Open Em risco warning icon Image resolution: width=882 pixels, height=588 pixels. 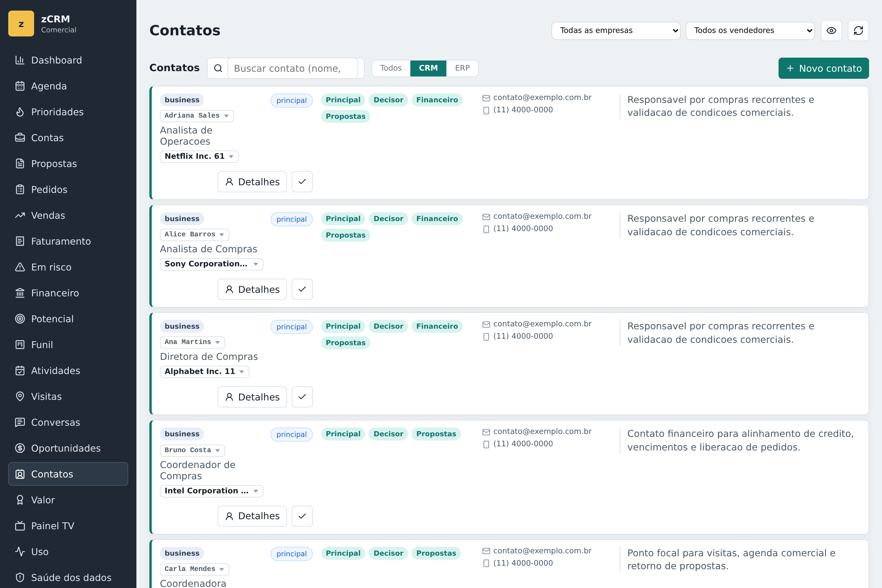[x=20, y=267]
